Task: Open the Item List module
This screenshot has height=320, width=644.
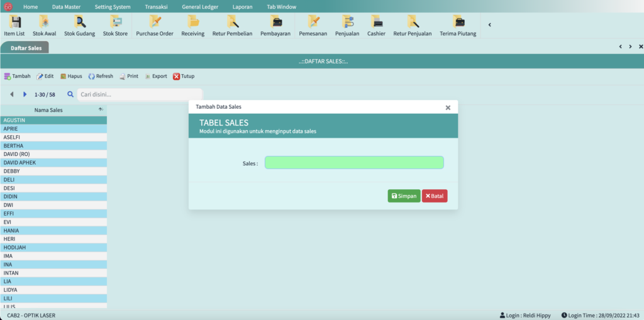Action: (14, 26)
